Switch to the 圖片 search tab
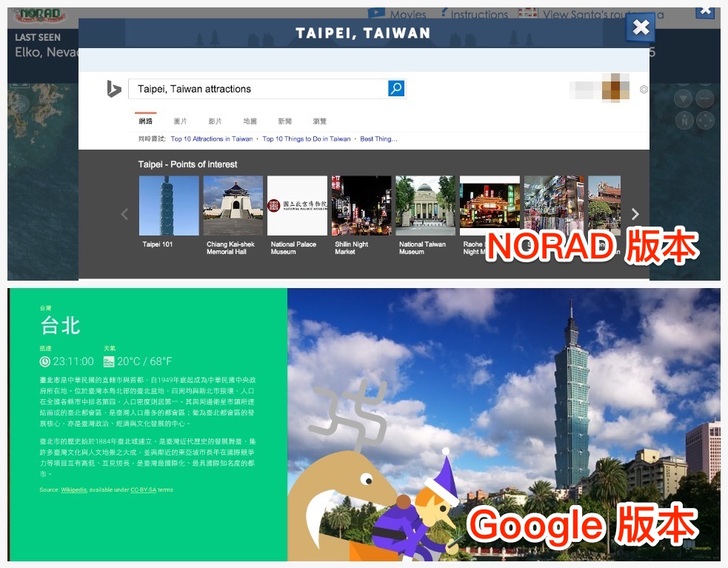Image resolution: width=728 pixels, height=568 pixels. (x=180, y=121)
